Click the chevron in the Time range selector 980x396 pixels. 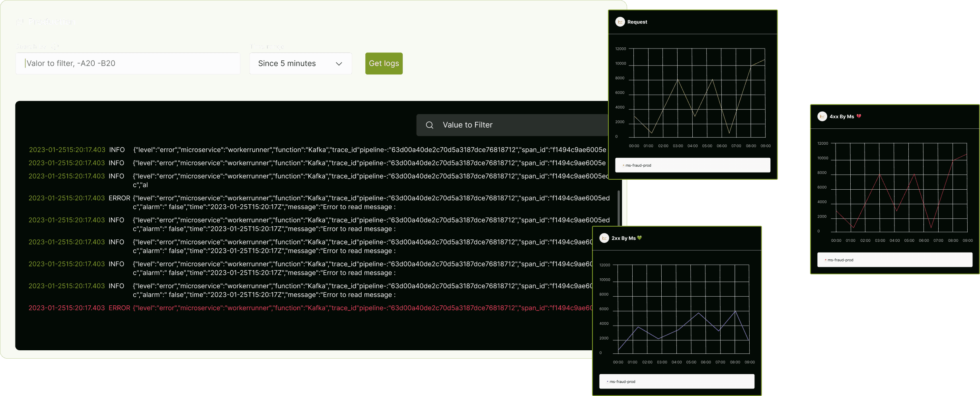[x=339, y=64]
